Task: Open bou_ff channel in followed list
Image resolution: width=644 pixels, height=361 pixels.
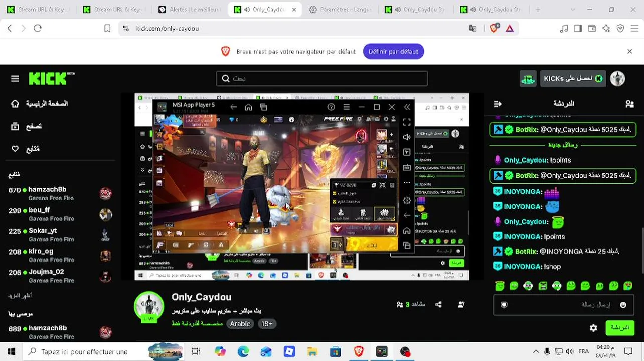Action: pos(60,214)
